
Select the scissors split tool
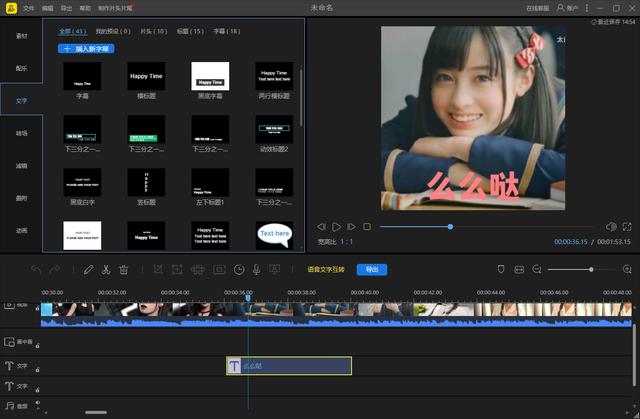tap(106, 270)
